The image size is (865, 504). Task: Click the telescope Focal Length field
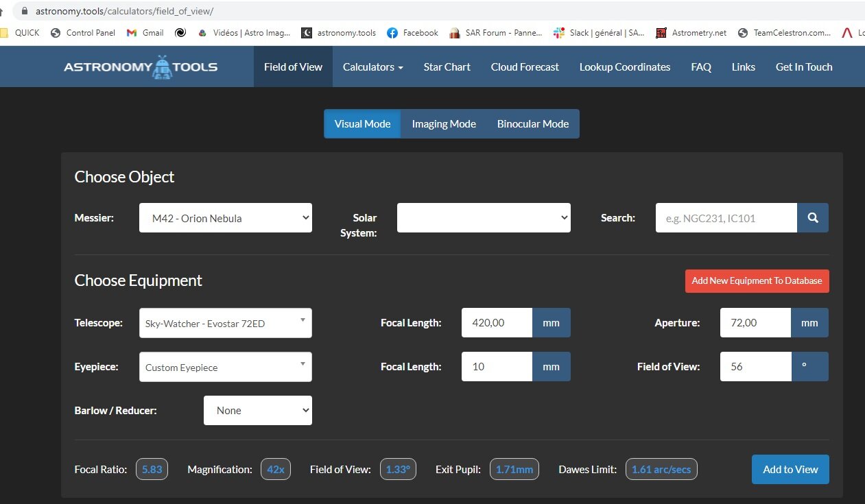[x=497, y=323]
